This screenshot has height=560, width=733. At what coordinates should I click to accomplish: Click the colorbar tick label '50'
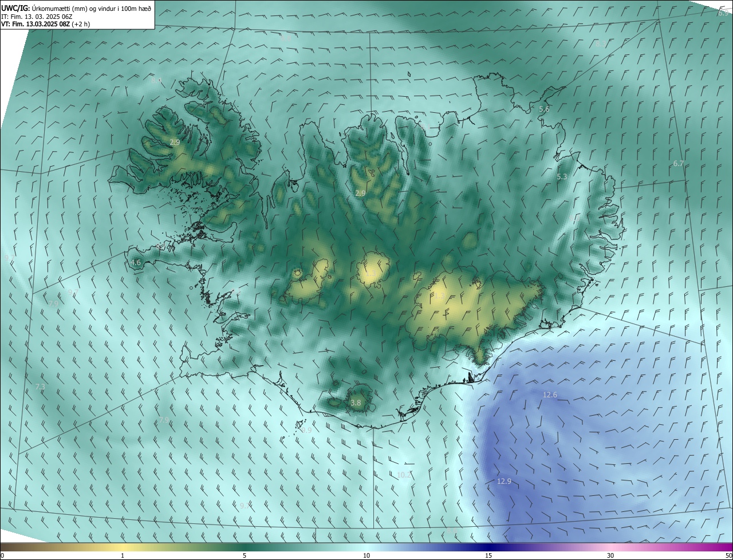[728, 555]
